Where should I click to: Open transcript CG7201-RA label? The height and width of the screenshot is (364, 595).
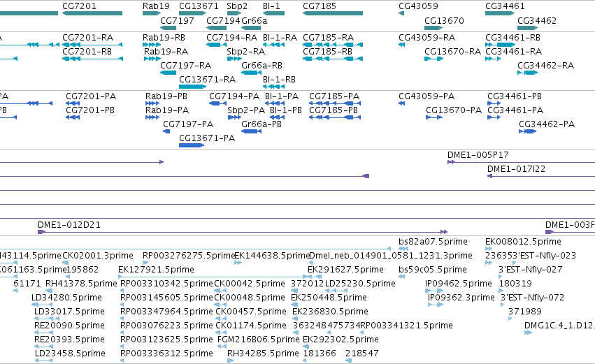(x=87, y=38)
